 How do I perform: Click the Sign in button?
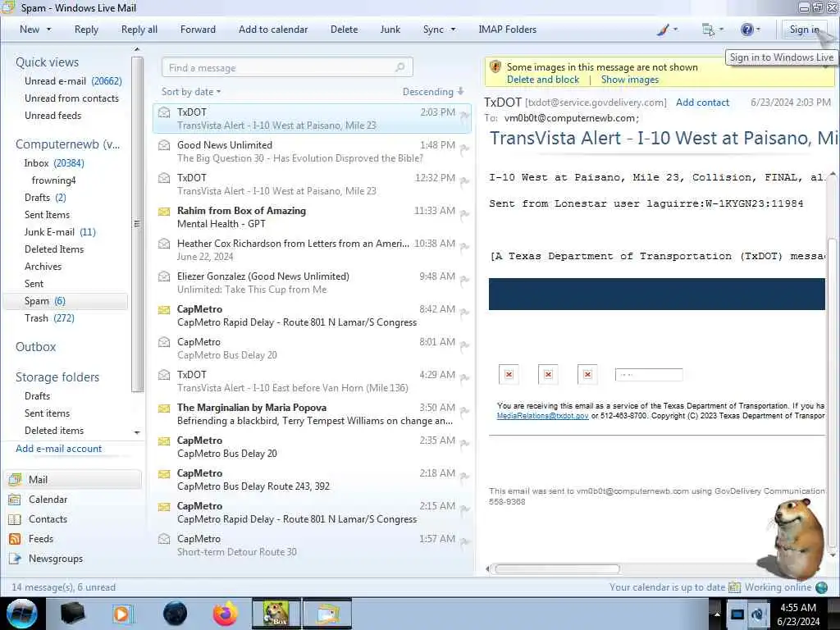(804, 30)
